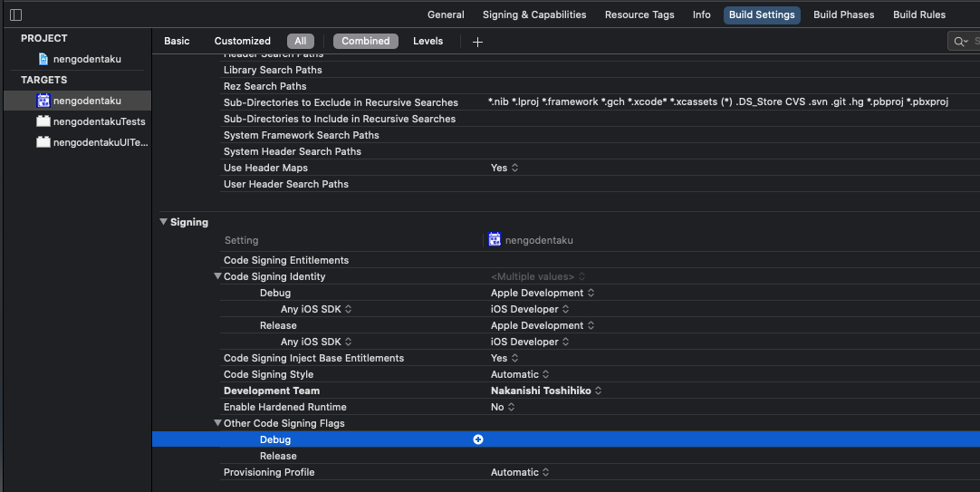Open Use Header Maps Yes dropdown

click(x=504, y=168)
